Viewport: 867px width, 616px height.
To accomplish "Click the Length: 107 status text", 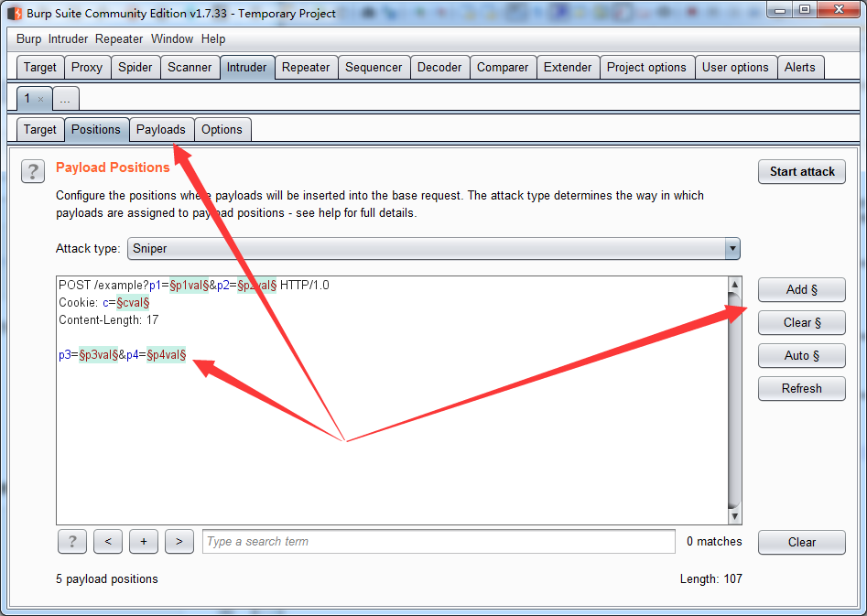I will (x=710, y=579).
